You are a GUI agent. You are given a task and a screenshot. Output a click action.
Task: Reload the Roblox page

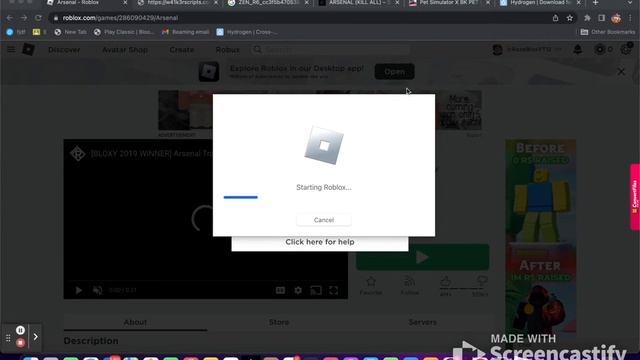(x=38, y=18)
